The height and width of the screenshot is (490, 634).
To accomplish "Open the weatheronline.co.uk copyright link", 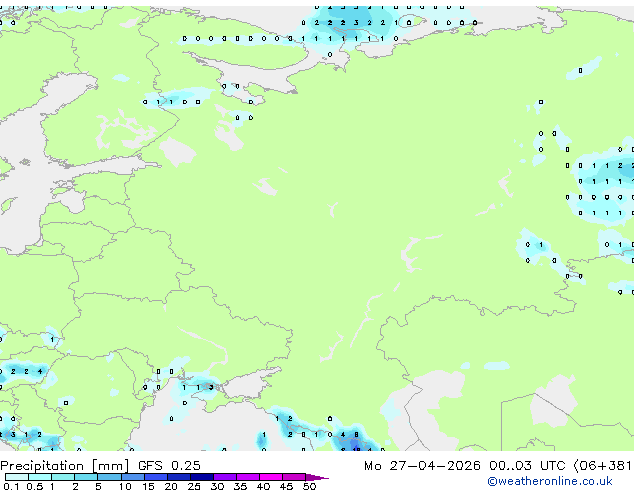I will click(550, 481).
